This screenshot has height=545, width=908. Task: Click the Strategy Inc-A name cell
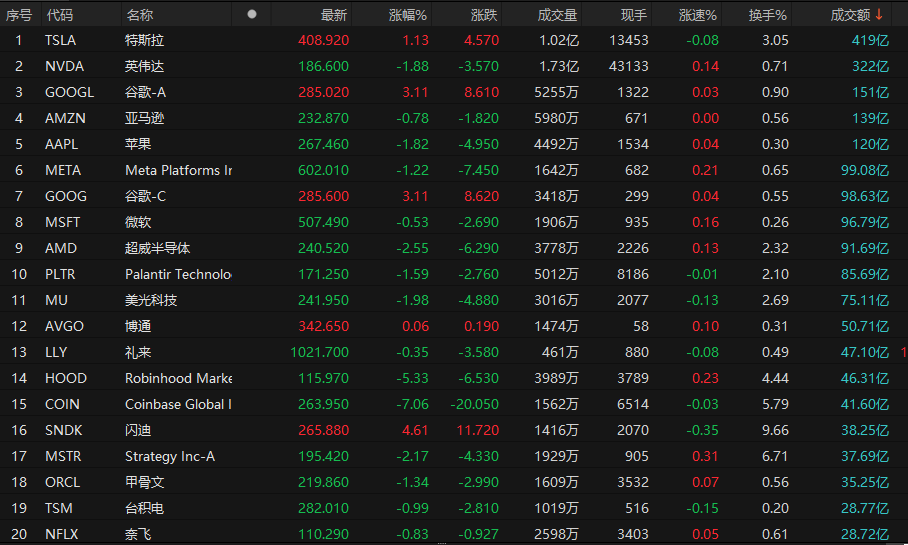[x=170, y=456]
